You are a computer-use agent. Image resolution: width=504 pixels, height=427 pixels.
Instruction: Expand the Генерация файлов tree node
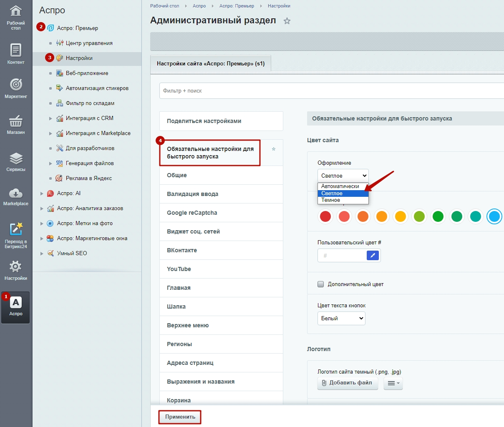coord(50,163)
